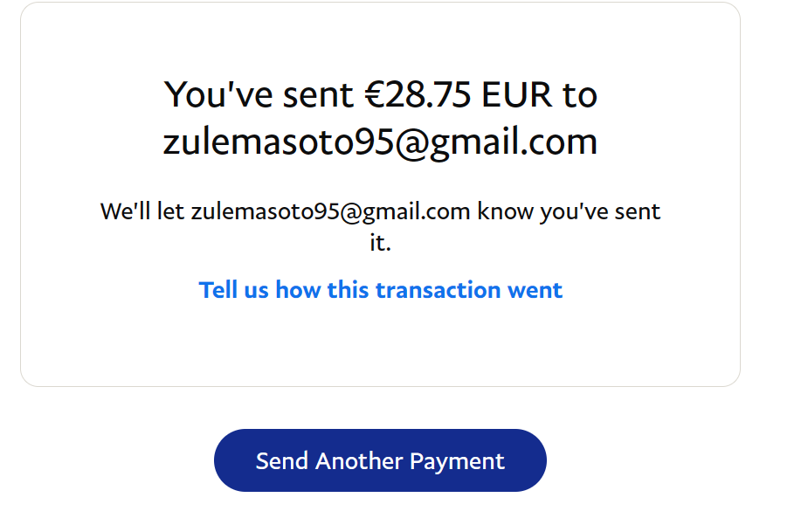The width and height of the screenshot is (801, 532).
Task: Click the word "Another" on the pill button
Action: [359, 461]
